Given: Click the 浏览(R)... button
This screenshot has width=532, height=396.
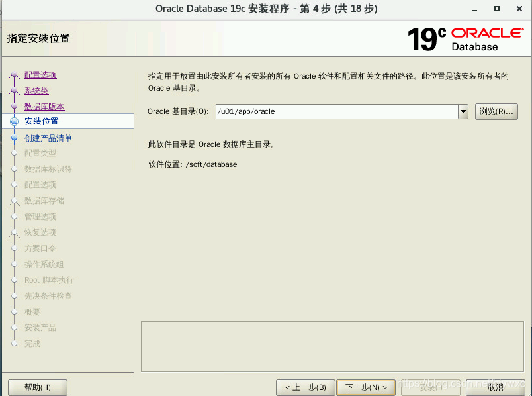Looking at the screenshot, I should point(496,111).
